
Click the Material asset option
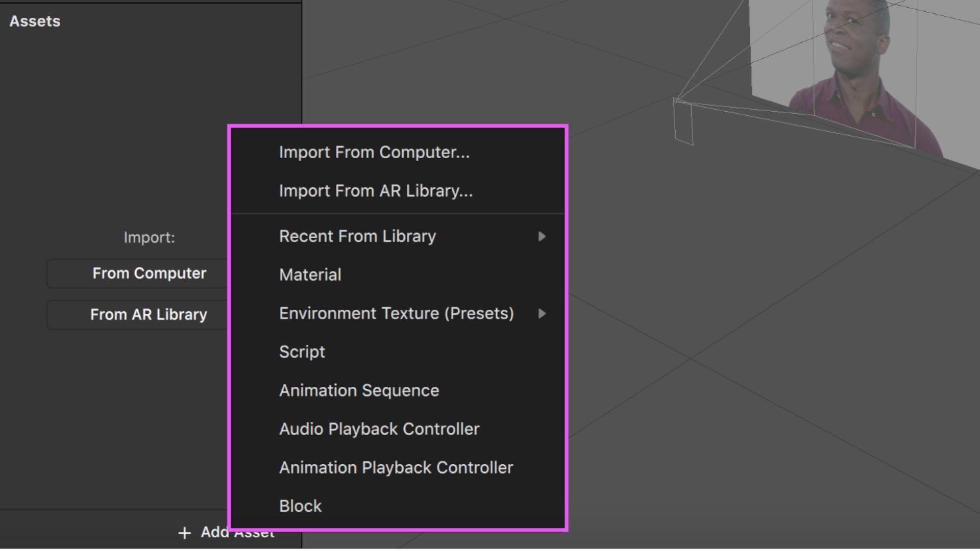309,274
